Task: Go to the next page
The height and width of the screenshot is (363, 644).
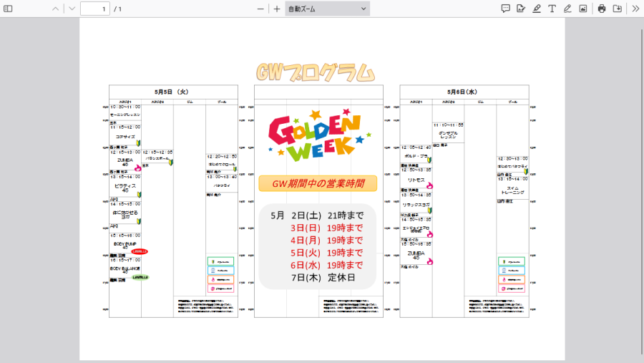Action: coord(72,9)
